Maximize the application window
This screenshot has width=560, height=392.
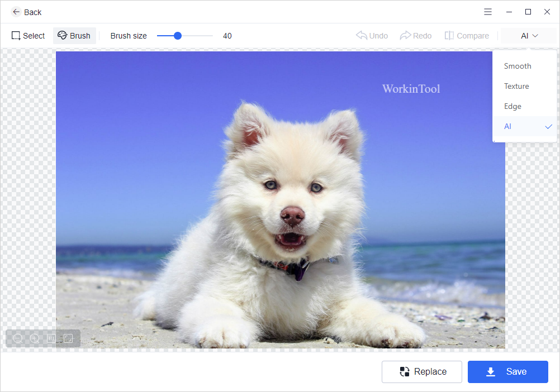point(528,12)
